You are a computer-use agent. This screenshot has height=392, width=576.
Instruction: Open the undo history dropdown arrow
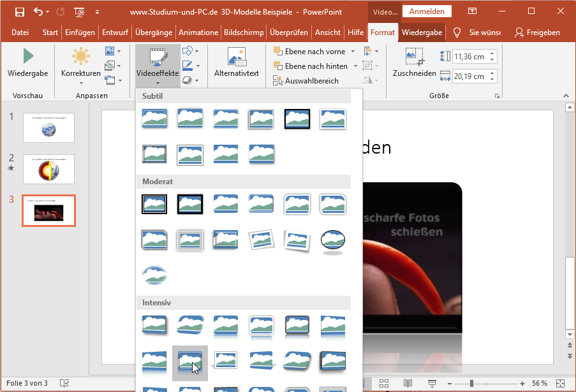pyautogui.click(x=48, y=12)
